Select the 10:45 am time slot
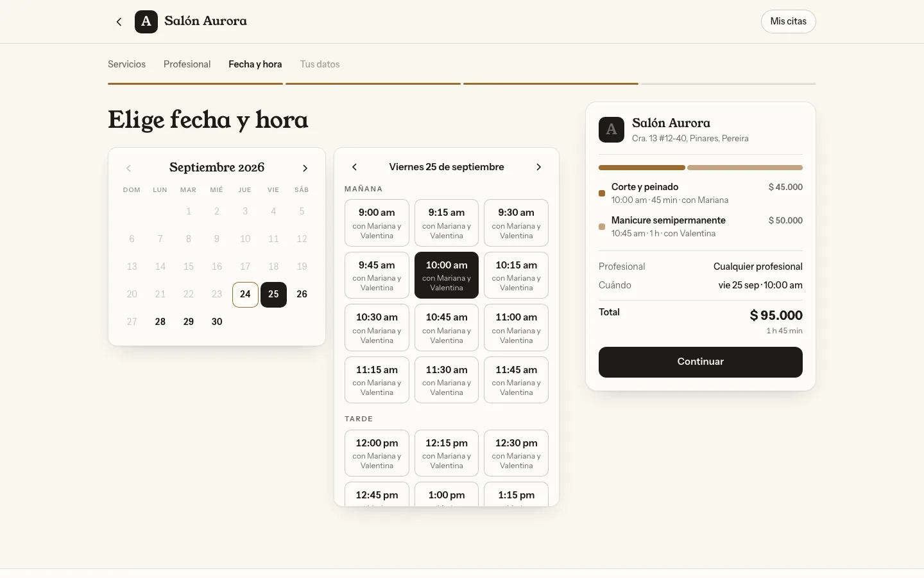Screen dimensions: 924x578 coord(447,328)
